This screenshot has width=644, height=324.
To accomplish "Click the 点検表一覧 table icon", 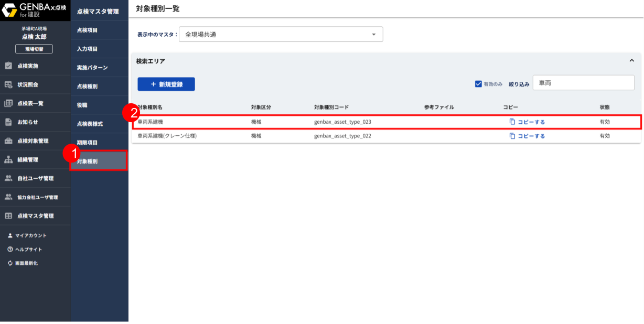I will [x=8, y=103].
